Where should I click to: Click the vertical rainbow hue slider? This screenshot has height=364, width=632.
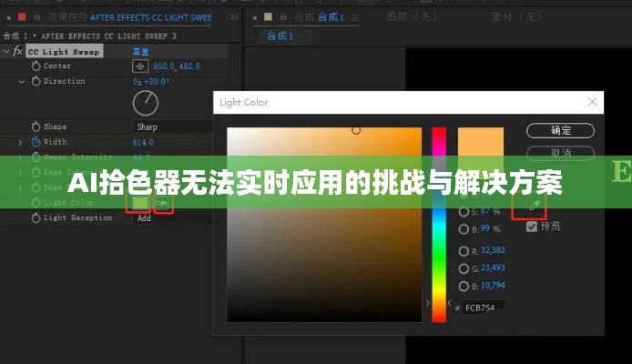(439, 223)
